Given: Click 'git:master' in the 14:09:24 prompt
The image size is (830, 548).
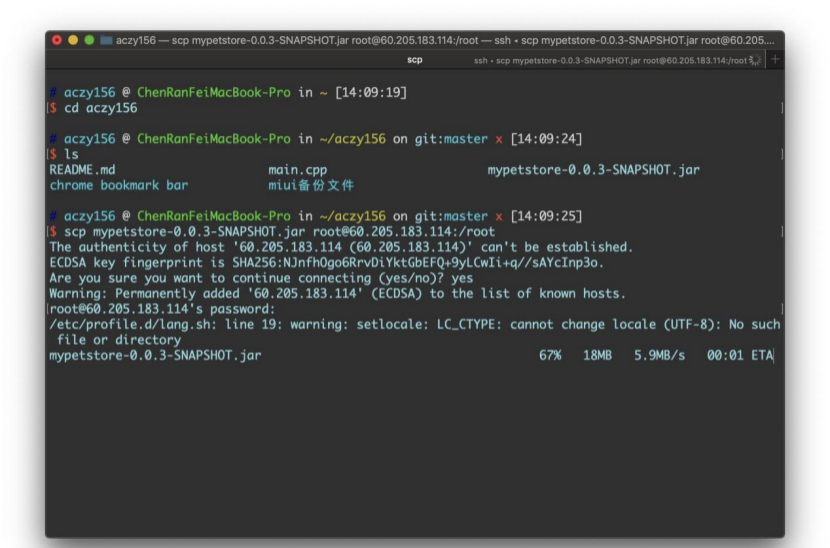Looking at the screenshot, I should (451, 139).
